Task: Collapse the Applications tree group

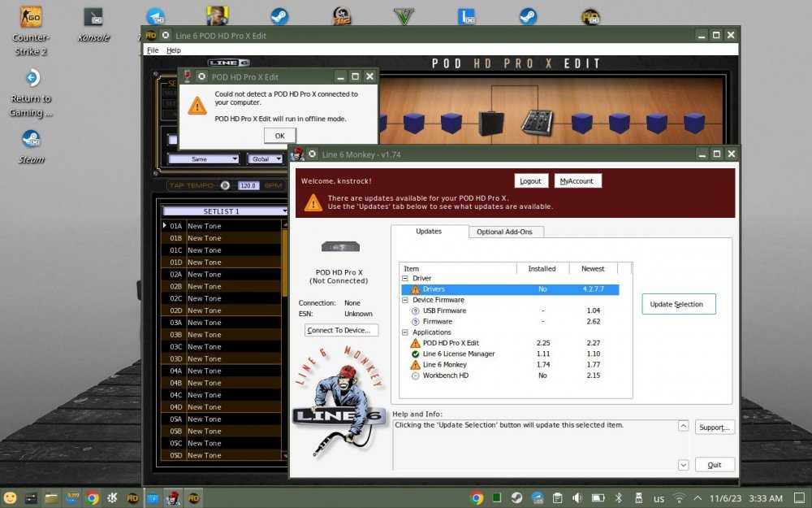Action: (x=404, y=332)
